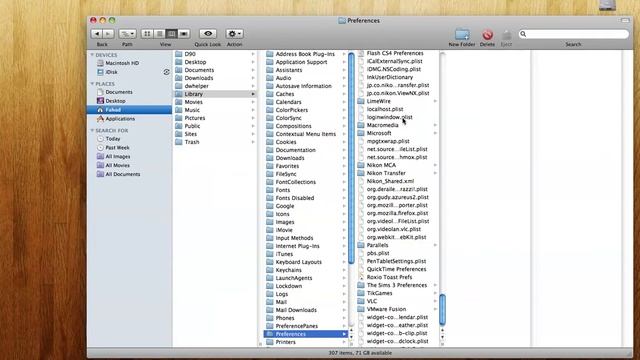Expand the Microsoft folder arrow
Viewport: 640px width, 360px height.
[x=435, y=133]
